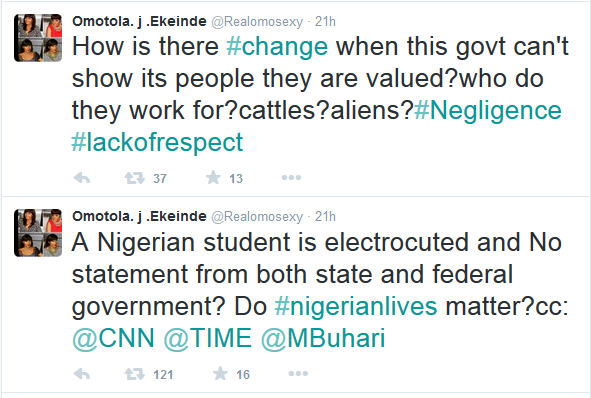Open the #Negligence hashtag link
The height and width of the screenshot is (398, 591).
coord(488,111)
